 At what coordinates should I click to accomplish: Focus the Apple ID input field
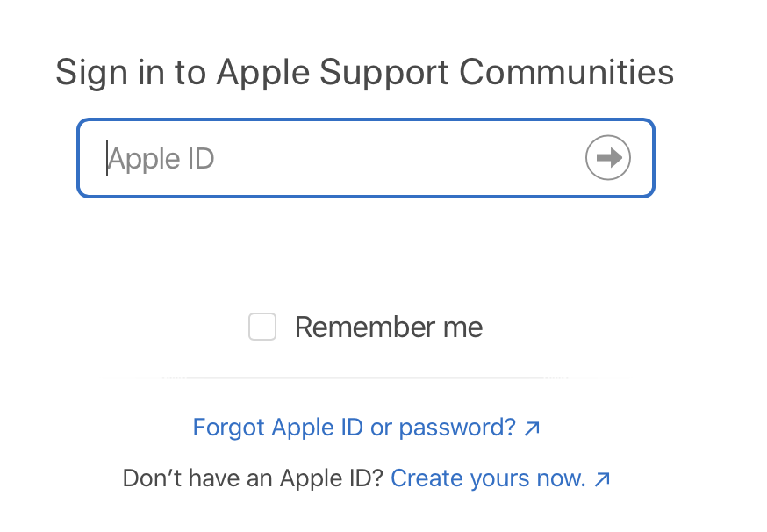point(351,158)
